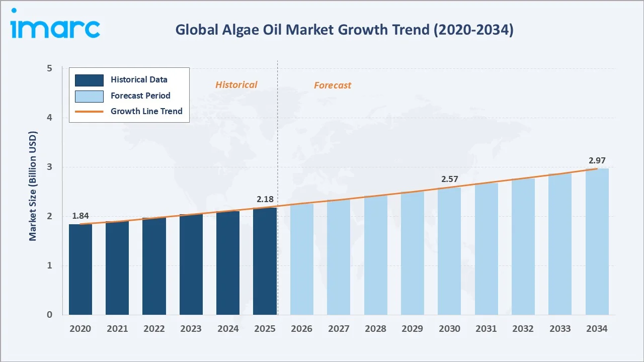The image size is (644, 362).
Task: Click the x-axis label 2033
Action: point(560,329)
